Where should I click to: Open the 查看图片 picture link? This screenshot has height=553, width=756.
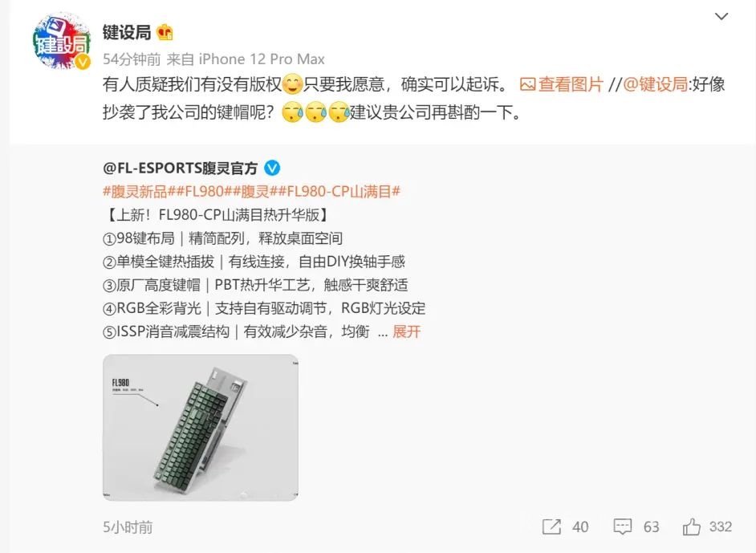tap(571, 84)
